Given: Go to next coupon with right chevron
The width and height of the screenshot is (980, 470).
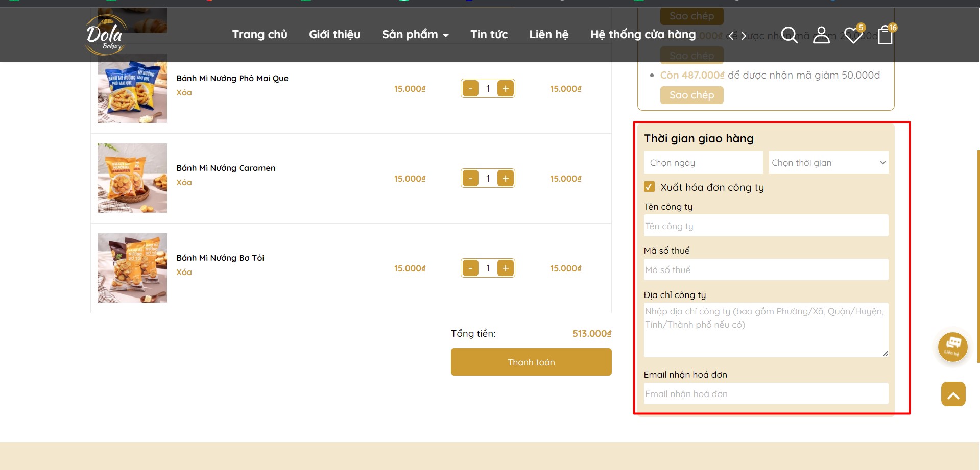Looking at the screenshot, I should coord(744,36).
